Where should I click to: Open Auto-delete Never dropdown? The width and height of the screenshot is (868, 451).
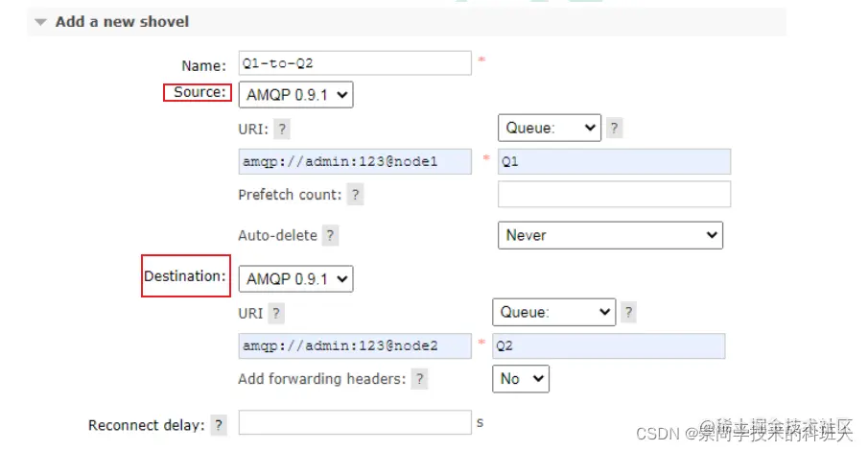click(610, 235)
